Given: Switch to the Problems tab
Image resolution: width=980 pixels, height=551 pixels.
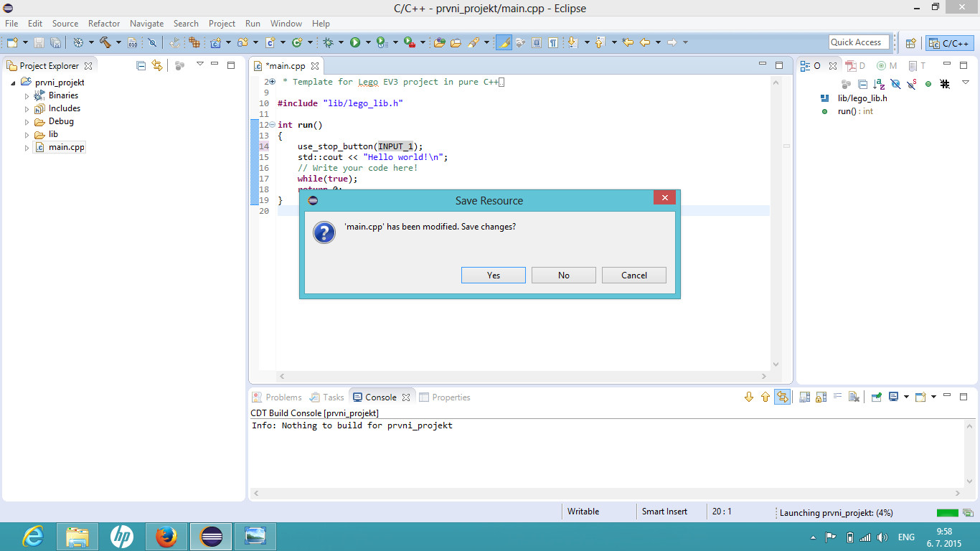Looking at the screenshot, I should click(x=277, y=397).
